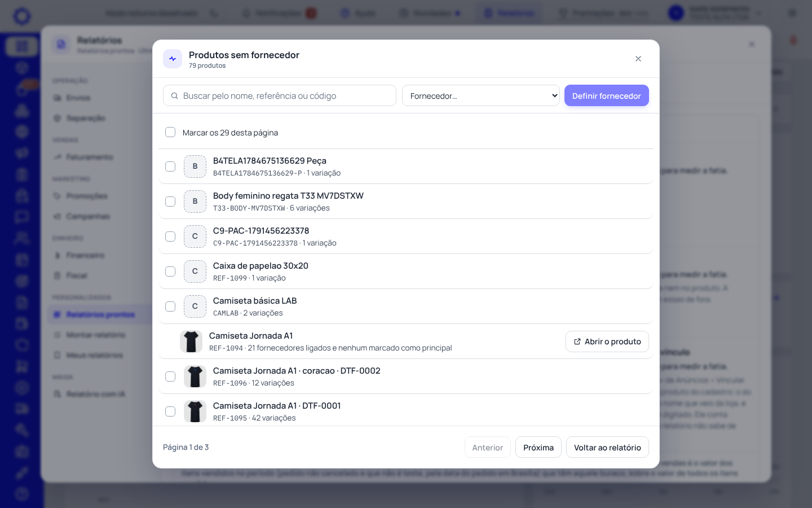Click the B avatar for Body feminino regata
The height and width of the screenshot is (508, 812).
[195, 202]
